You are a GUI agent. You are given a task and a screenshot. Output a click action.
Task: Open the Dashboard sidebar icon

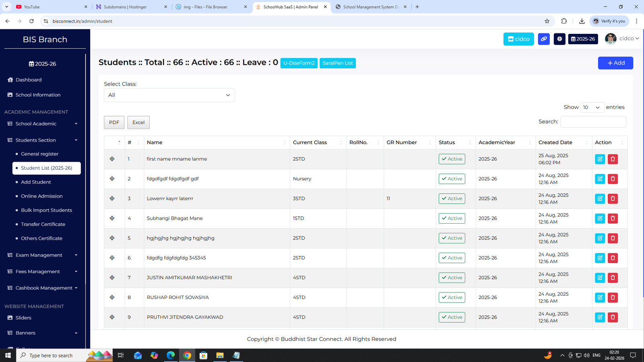tap(10, 80)
